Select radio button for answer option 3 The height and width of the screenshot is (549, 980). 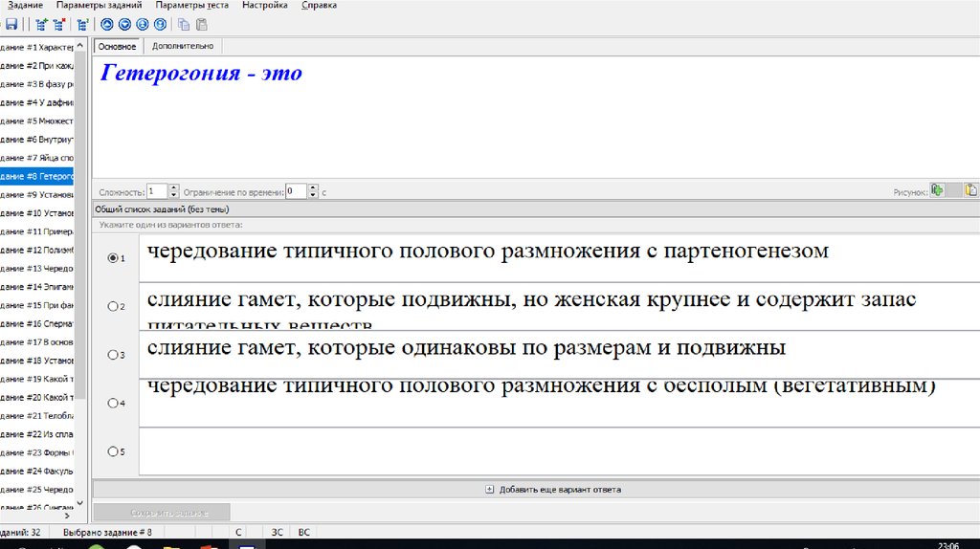coord(114,355)
